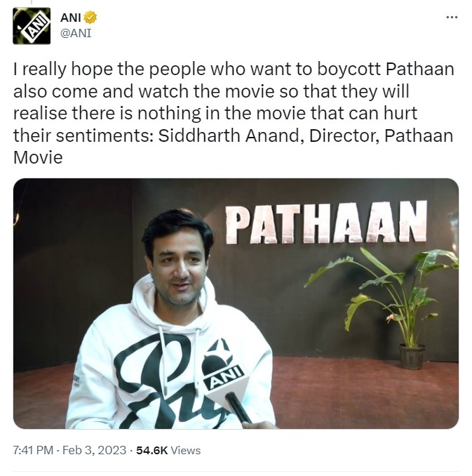Open the @ANI handle link
Image resolution: width=472 pixels, height=476 pixels.
[x=76, y=33]
